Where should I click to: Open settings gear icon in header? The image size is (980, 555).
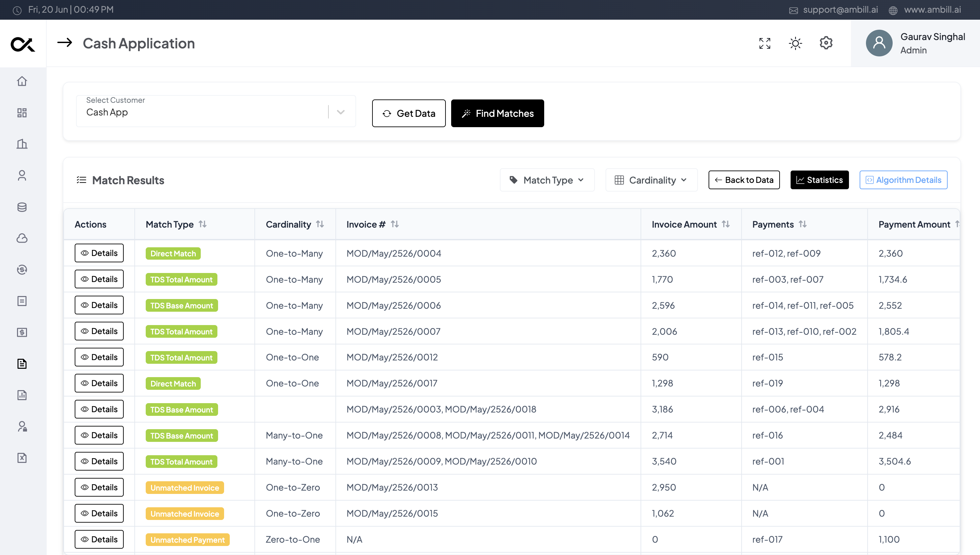[x=826, y=43]
